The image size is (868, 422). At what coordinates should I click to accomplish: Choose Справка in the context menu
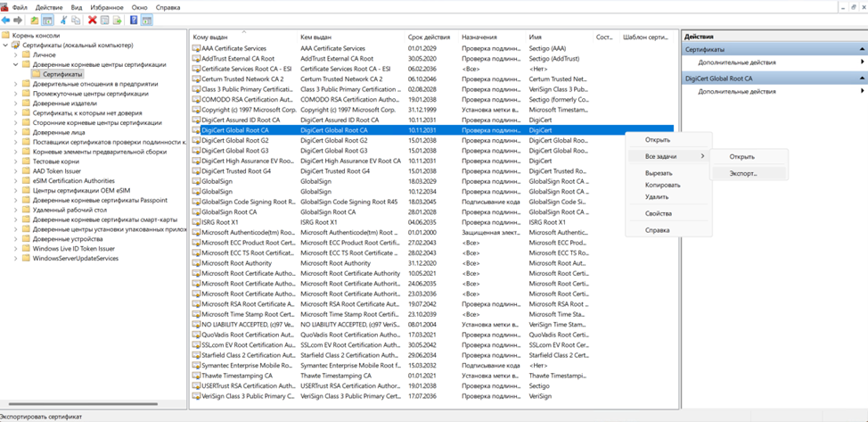[x=668, y=230]
